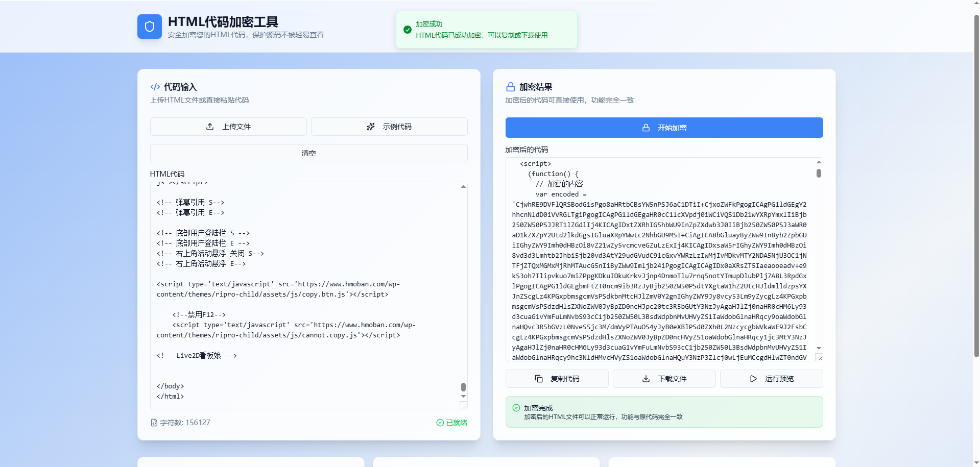Click the down arrow of HTML textarea scrollbar
The height and width of the screenshot is (467, 980).
click(x=463, y=396)
